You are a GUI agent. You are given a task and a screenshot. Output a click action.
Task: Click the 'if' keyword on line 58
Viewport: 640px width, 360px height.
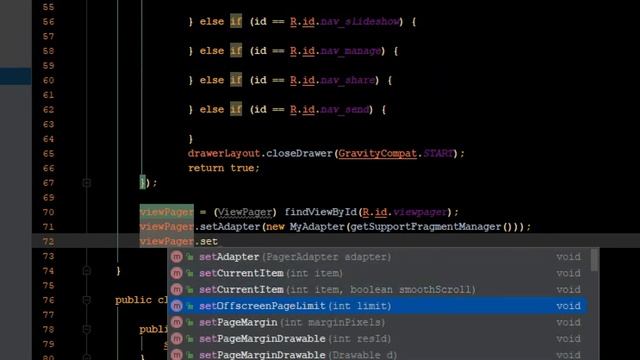pos(236,51)
